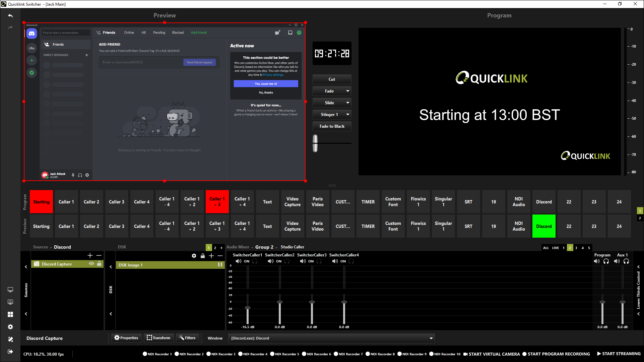
Task: Open the Window selection combo box
Action: (x=331, y=338)
